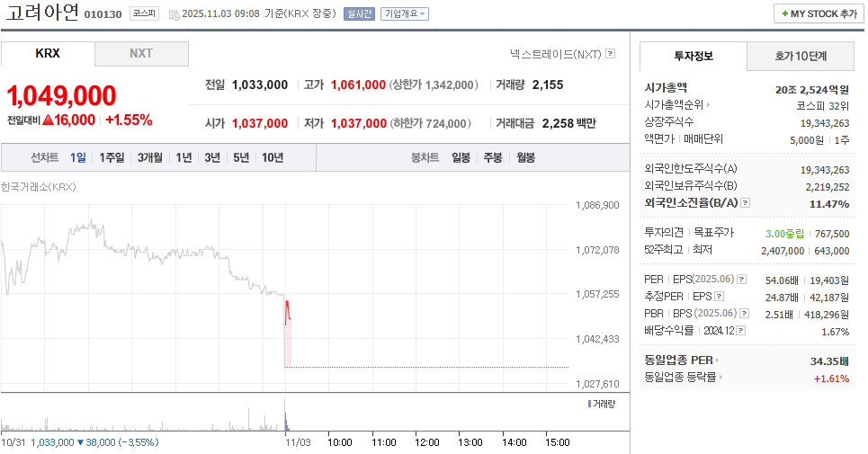Click the NXT help question-mark icon

[610, 54]
